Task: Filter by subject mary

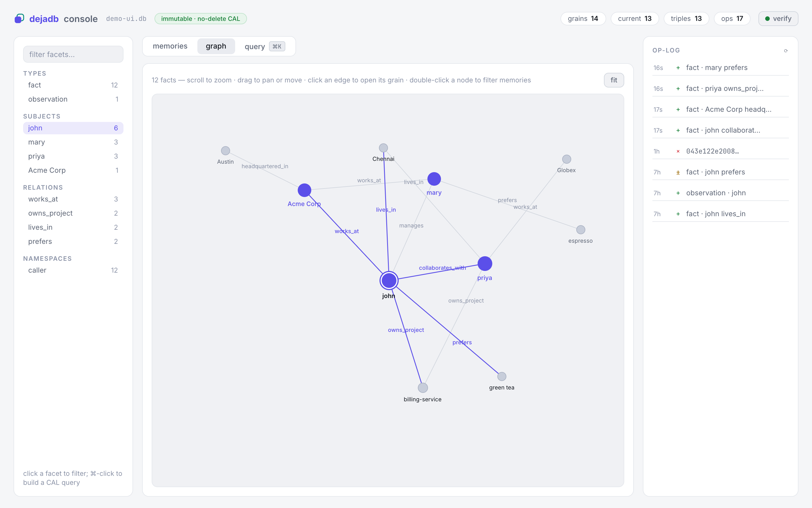Action: (73, 142)
